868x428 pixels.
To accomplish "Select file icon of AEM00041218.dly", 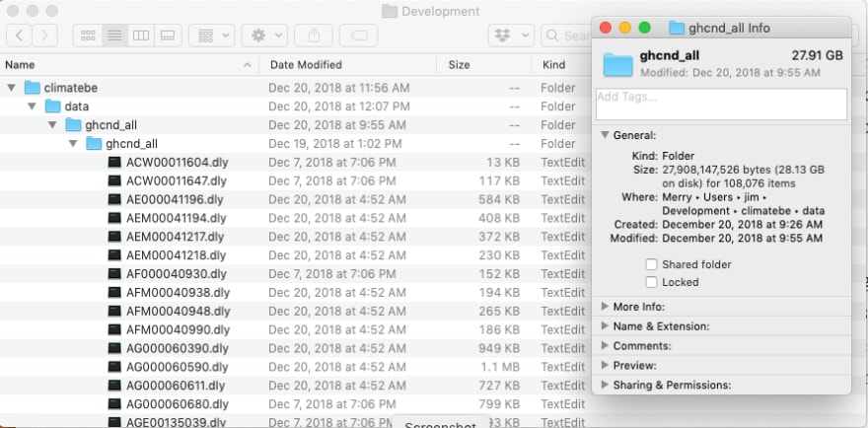I will click(114, 255).
